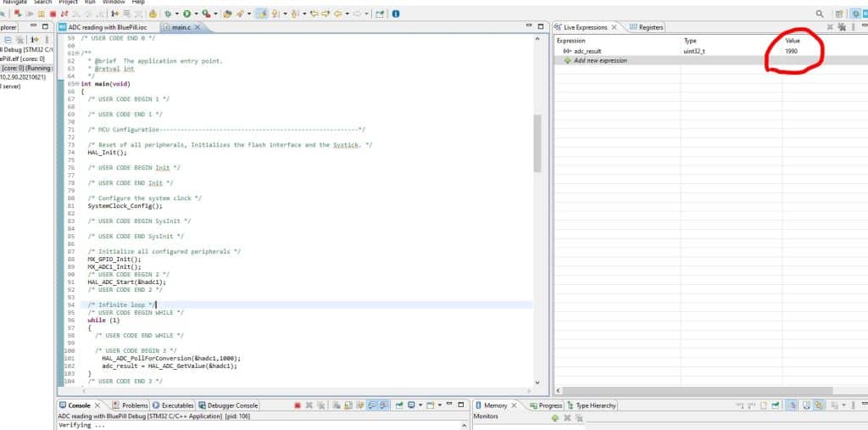
Task: Close the Live Expressions view
Action: [x=614, y=27]
